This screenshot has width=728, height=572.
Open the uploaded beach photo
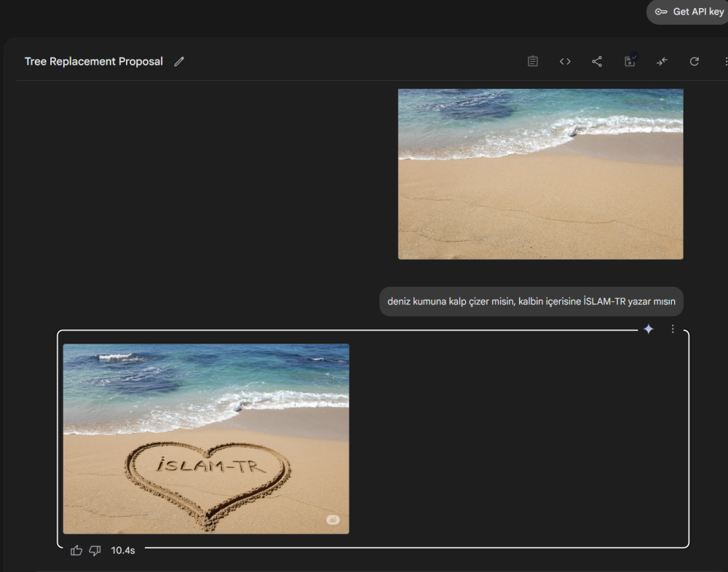[x=540, y=174]
